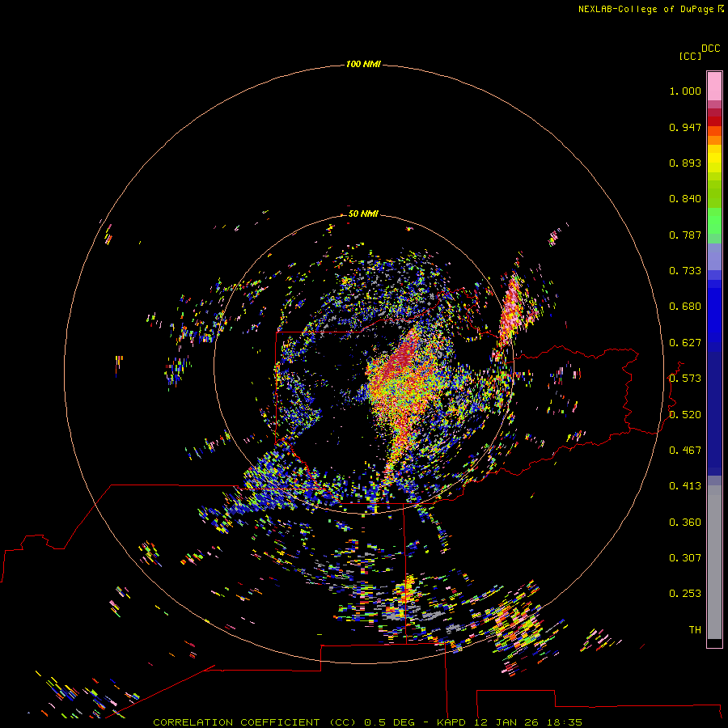The image size is (728, 728).
Task: Click the 12 JAN 26 18:35 timestamp
Action: (x=528, y=722)
